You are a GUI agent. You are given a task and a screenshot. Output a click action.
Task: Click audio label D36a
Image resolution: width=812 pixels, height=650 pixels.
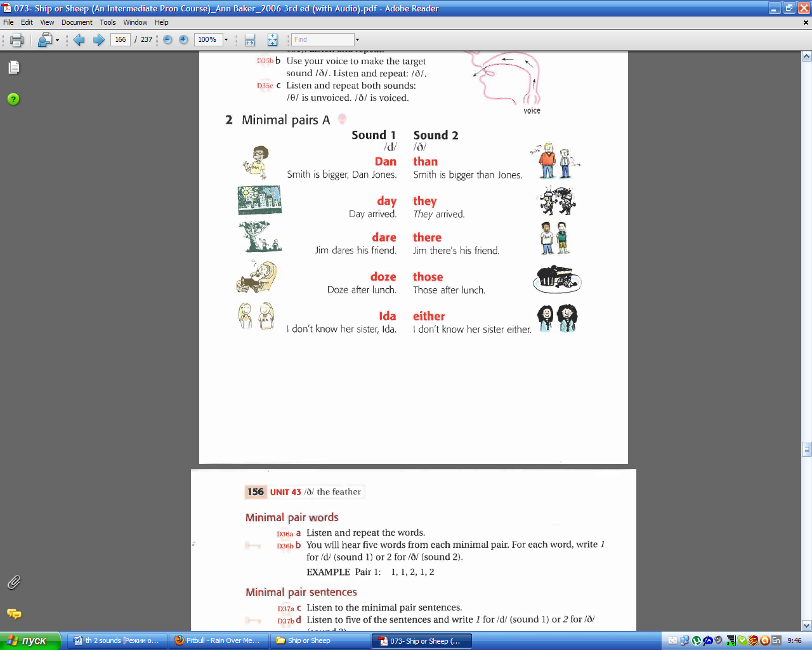click(x=285, y=534)
